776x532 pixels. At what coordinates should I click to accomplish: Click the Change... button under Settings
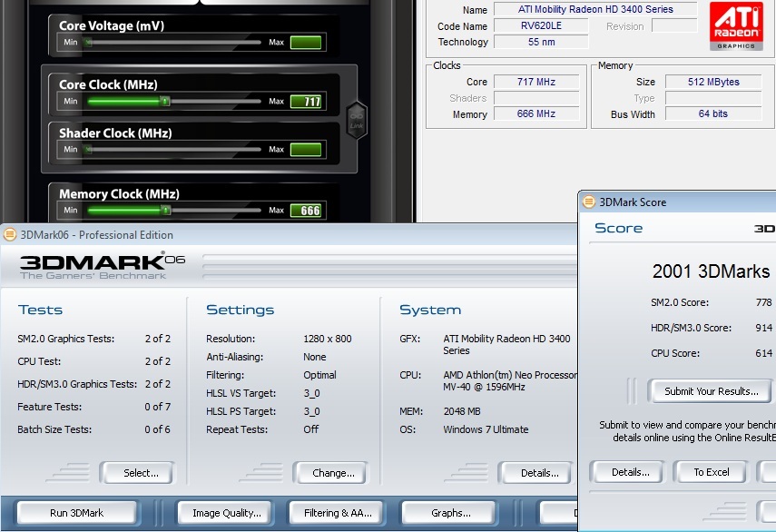(x=330, y=473)
